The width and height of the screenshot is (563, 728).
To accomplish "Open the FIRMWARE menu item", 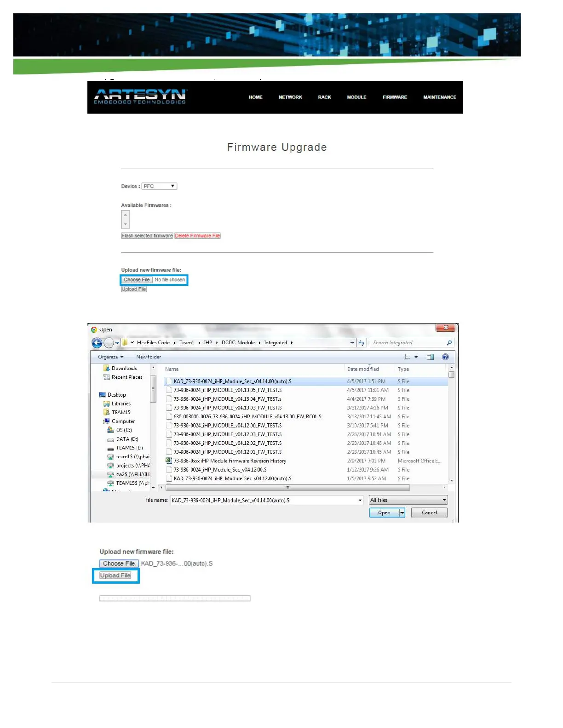I will tap(395, 97).
